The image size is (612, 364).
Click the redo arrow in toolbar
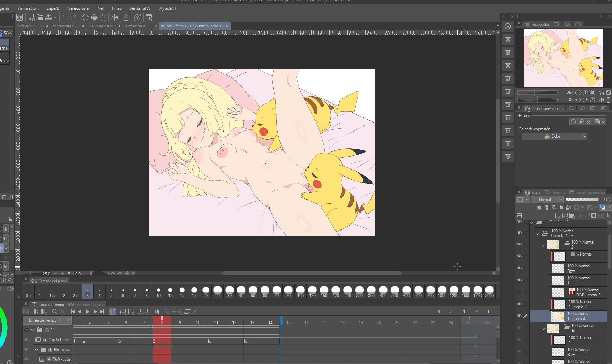pos(74,17)
